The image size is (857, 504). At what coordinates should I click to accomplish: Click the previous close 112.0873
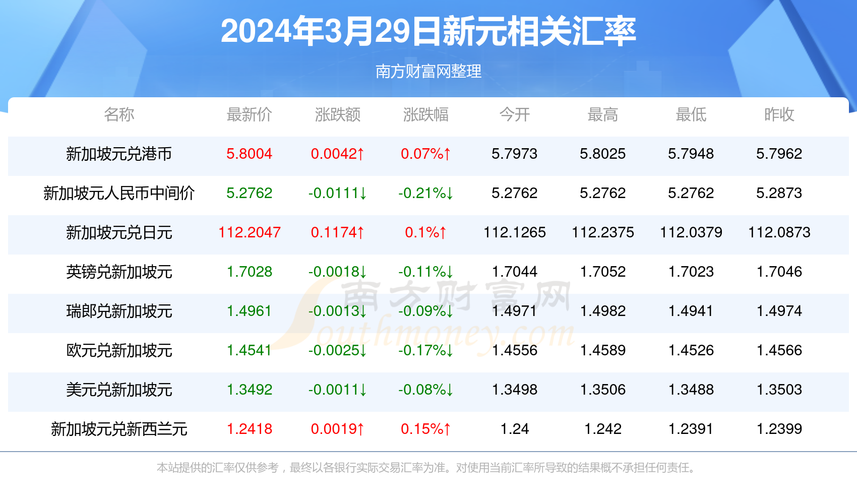click(779, 232)
